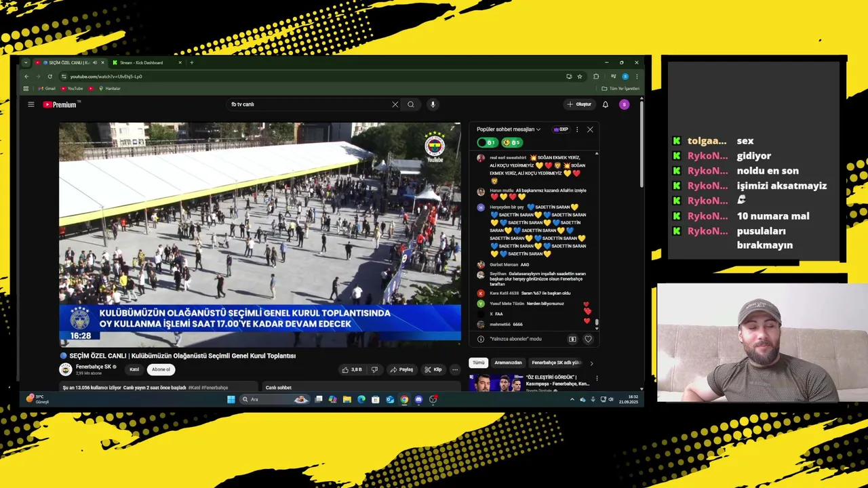
Task: Like the video with thumbs up
Action: [352, 369]
